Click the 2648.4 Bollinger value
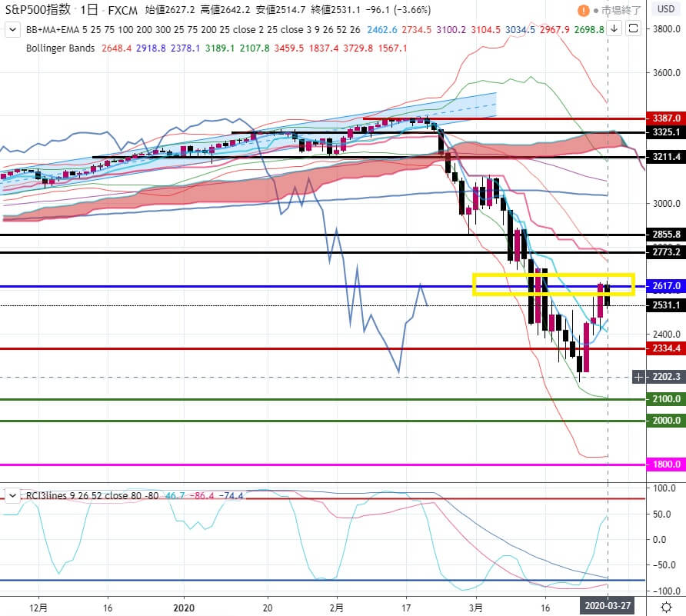The image size is (686, 616). tap(116, 48)
